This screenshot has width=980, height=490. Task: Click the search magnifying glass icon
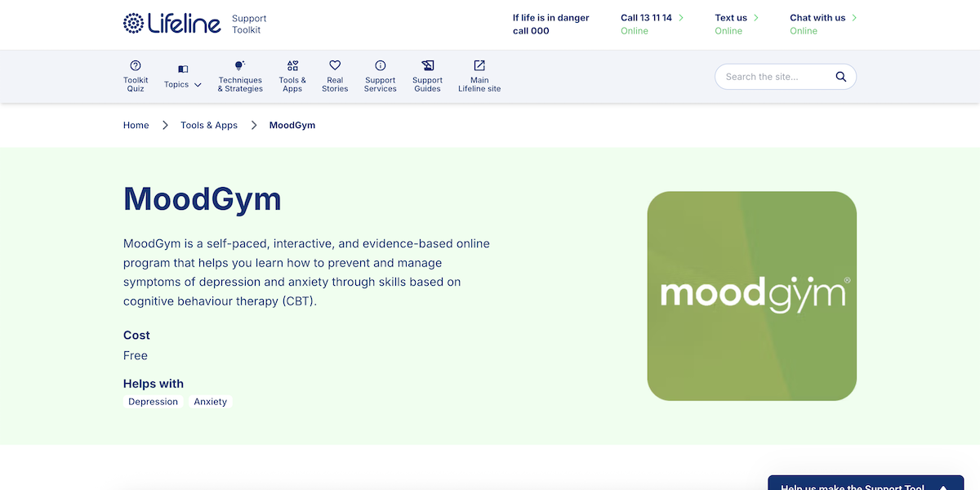841,76
